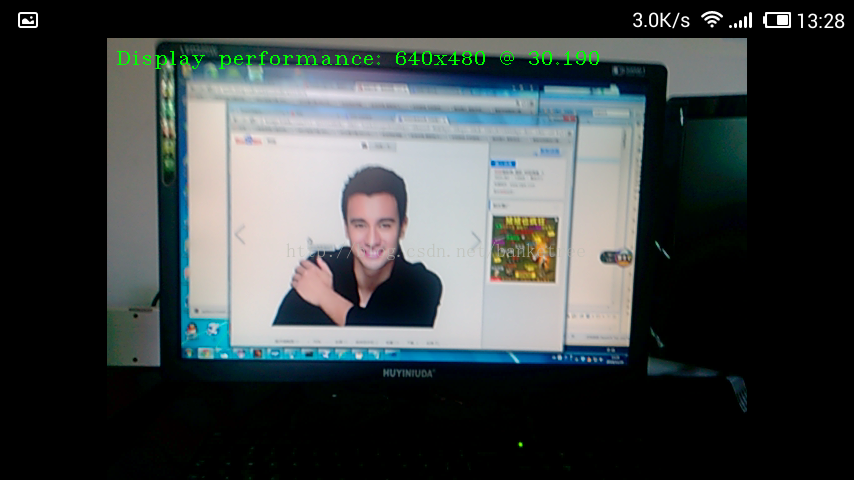Click the blue highlighted label in right sidebar

coord(503,163)
